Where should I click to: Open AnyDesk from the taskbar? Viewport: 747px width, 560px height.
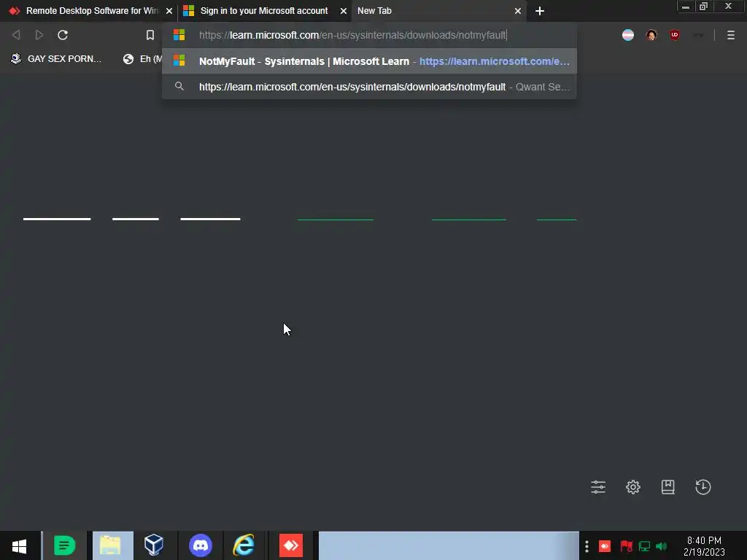pos(290,545)
